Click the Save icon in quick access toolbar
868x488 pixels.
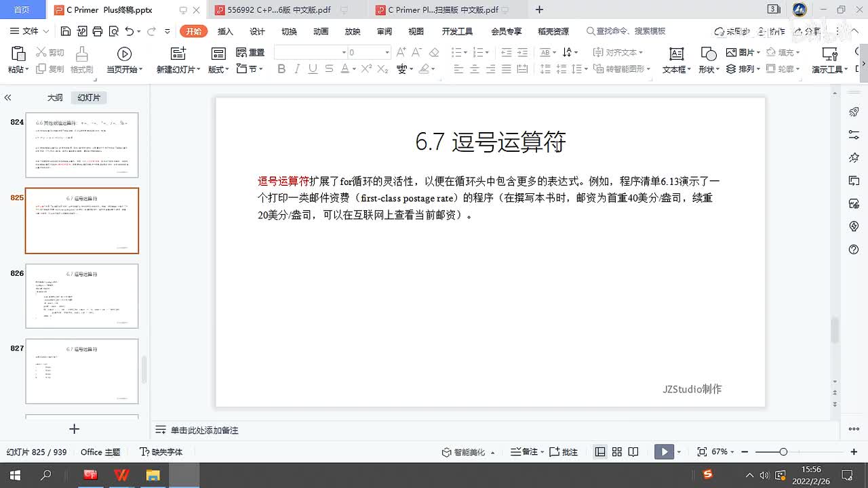[66, 31]
